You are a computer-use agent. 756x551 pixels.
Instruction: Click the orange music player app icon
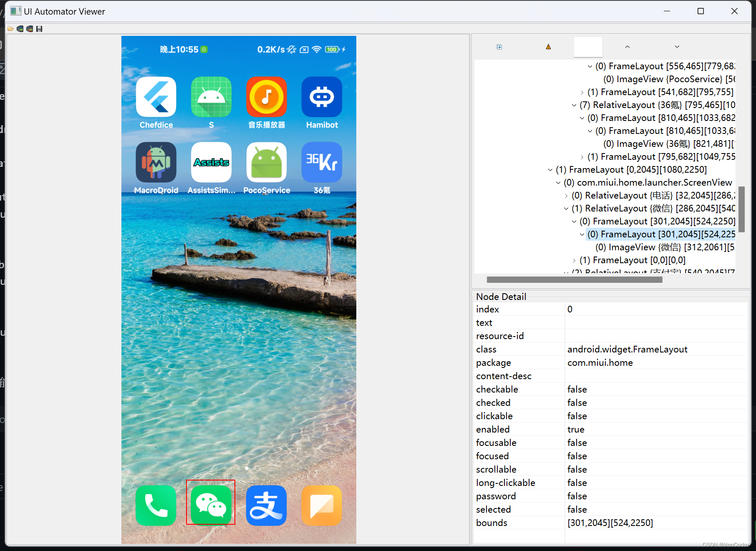point(267,97)
